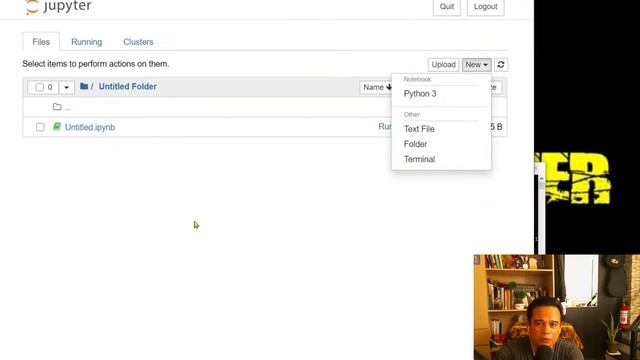Switch to the Clusters tab

(138, 42)
